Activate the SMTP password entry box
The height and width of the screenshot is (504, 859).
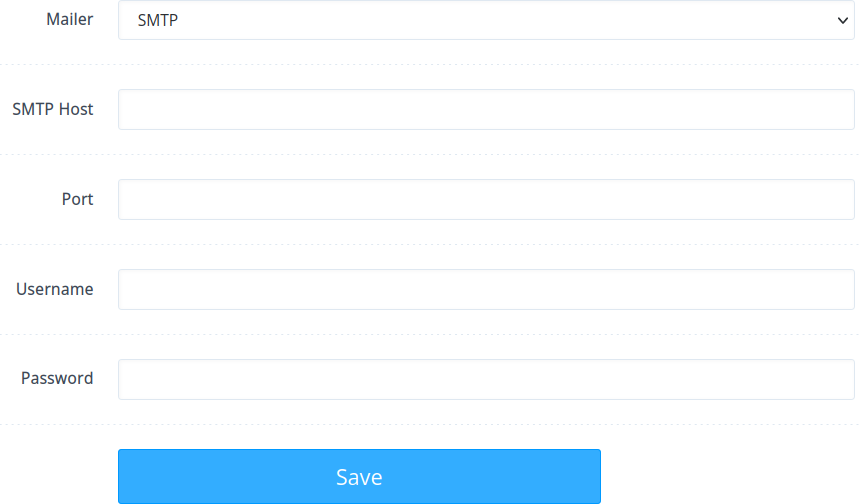pos(486,380)
